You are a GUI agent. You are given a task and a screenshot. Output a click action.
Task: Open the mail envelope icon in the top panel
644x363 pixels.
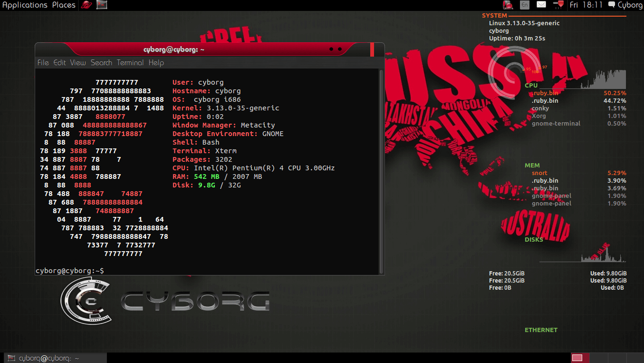[541, 5]
